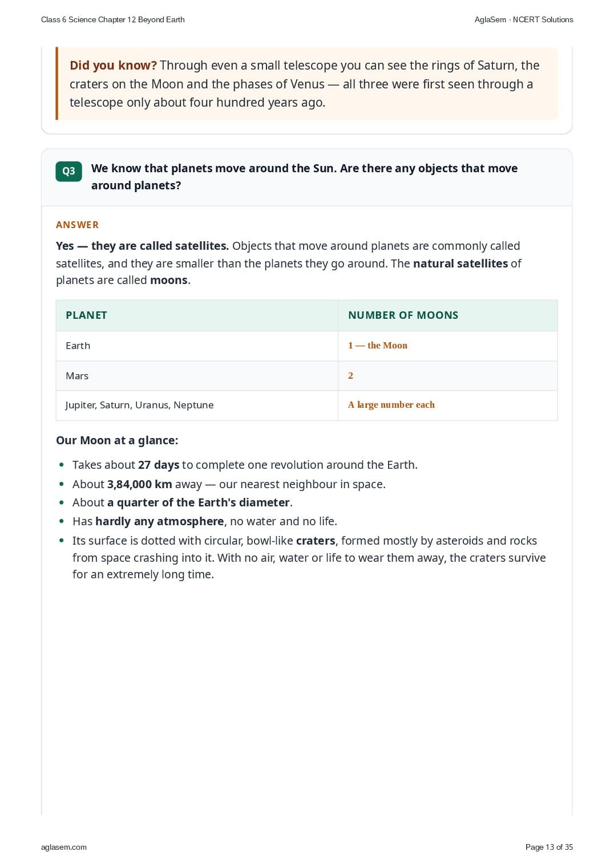Click the bold '27 days' text
The width and height of the screenshot is (614, 868).
coord(159,465)
